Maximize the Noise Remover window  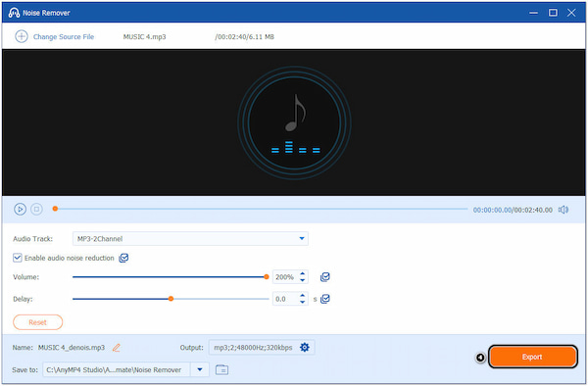(x=553, y=13)
